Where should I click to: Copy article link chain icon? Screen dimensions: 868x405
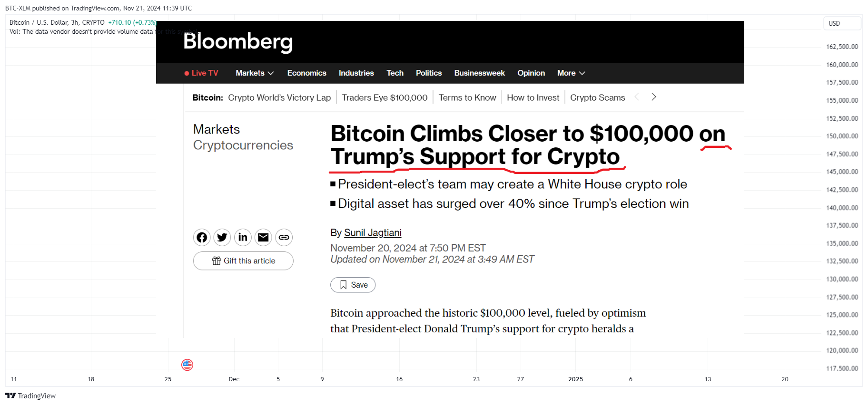[x=284, y=237]
